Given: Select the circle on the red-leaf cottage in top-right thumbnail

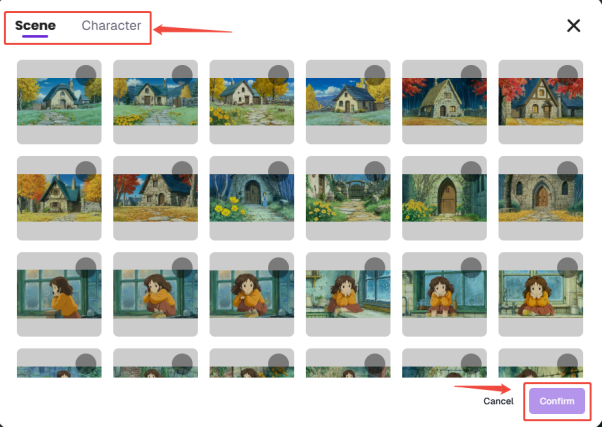Looking at the screenshot, I should click(567, 75).
